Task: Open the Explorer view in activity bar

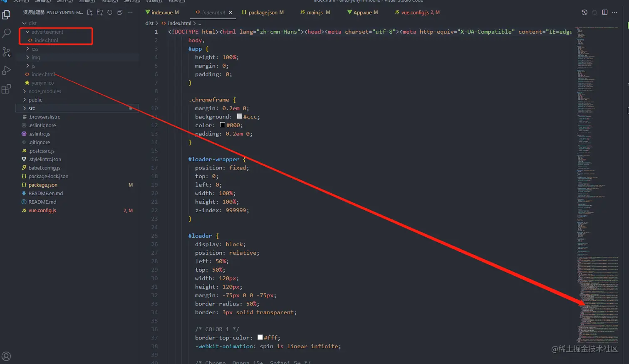Action: pyautogui.click(x=6, y=15)
